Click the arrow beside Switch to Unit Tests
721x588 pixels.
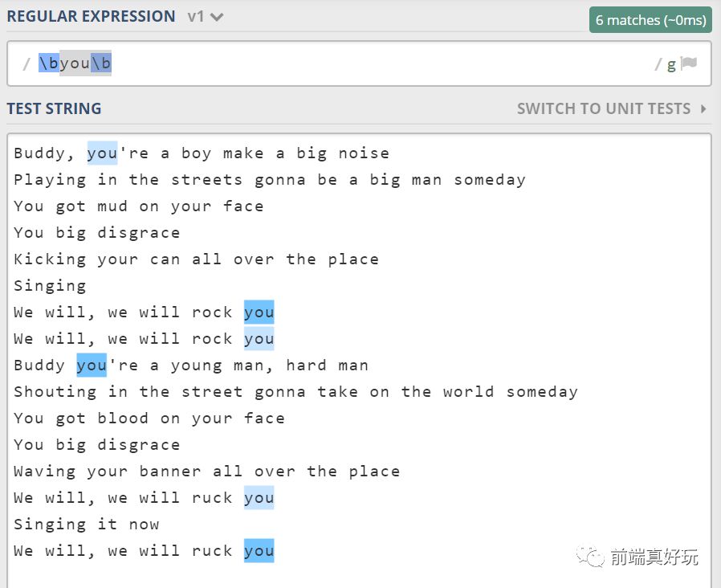point(703,109)
